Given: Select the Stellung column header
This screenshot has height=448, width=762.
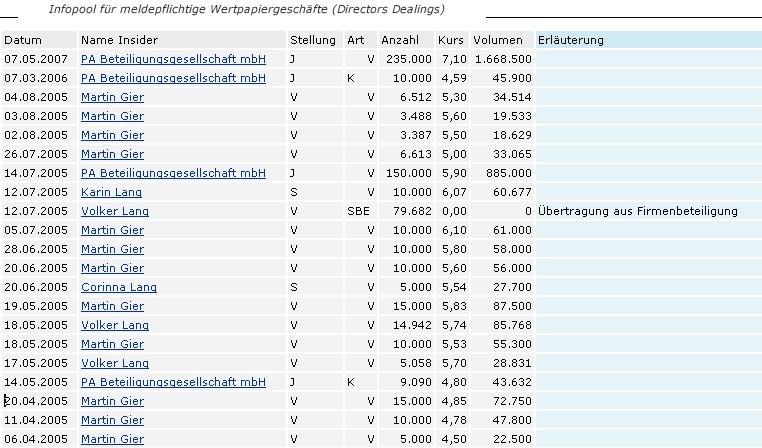Looking at the screenshot, I should pyautogui.click(x=312, y=40).
